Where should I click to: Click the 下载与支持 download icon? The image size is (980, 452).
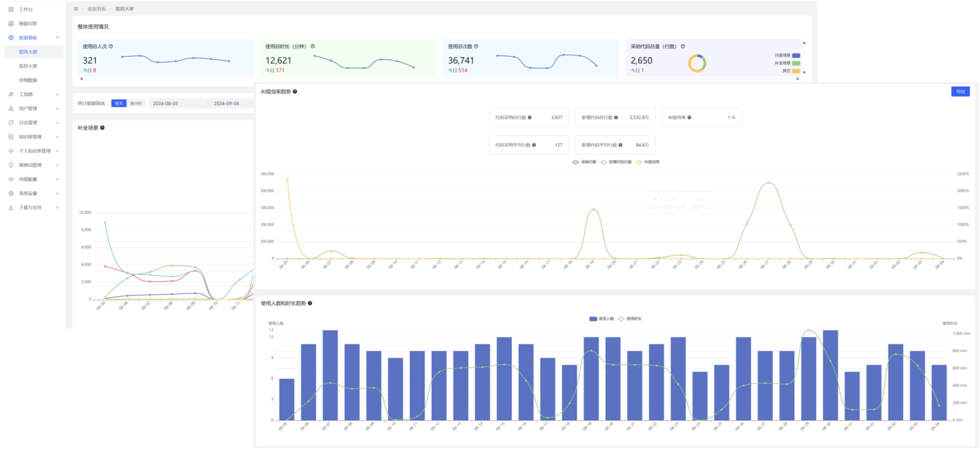point(11,208)
